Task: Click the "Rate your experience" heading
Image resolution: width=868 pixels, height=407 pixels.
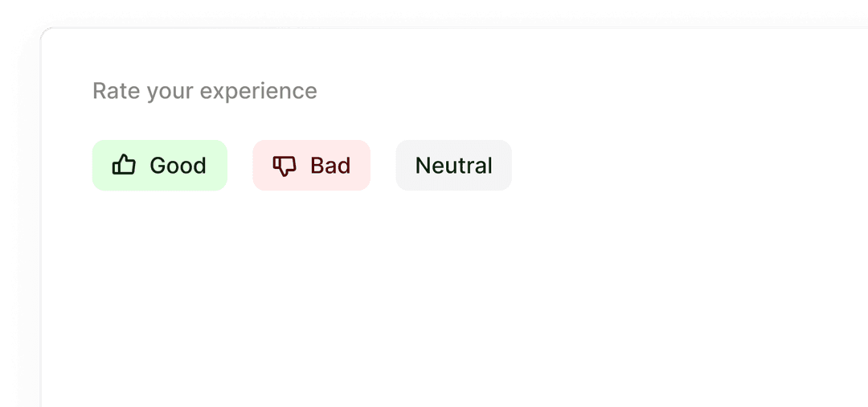Action: [x=205, y=91]
